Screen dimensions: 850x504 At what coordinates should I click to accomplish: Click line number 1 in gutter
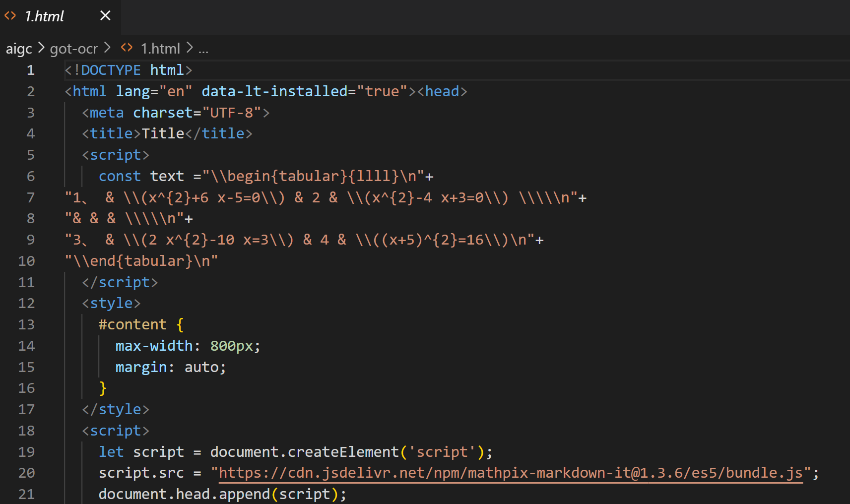[31, 70]
